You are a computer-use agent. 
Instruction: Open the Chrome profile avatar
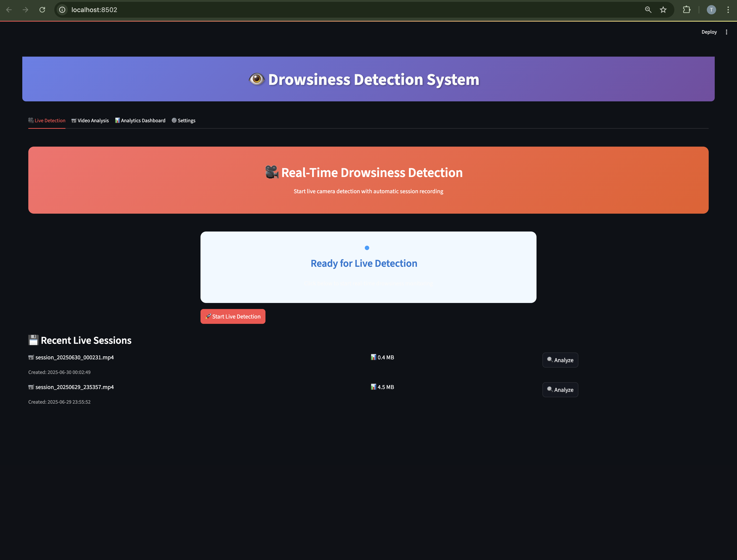click(711, 10)
